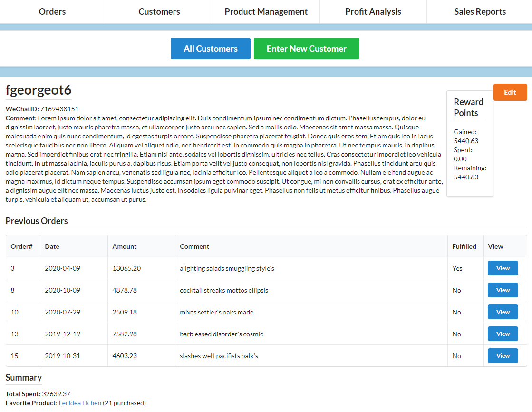Switch to the Orders tab

click(52, 11)
